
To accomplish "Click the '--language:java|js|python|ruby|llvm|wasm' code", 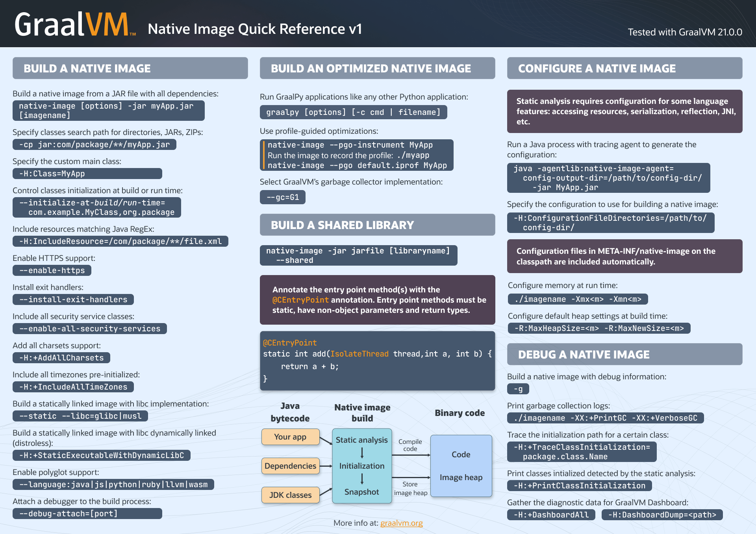I will coord(113,484).
